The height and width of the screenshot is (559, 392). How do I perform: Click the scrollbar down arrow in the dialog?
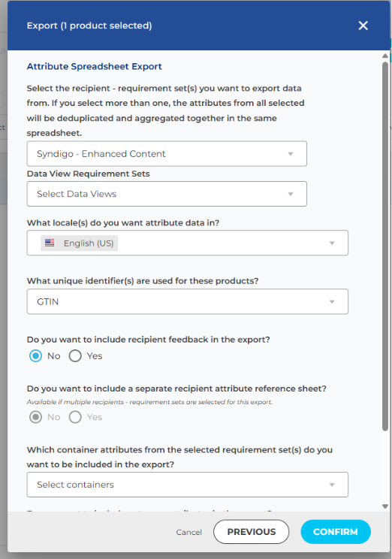(x=385, y=506)
